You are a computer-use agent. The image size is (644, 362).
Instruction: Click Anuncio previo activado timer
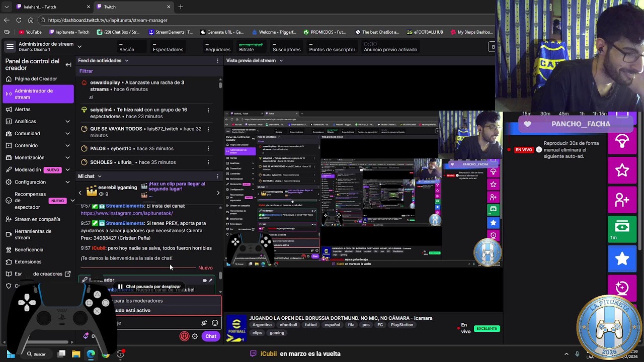[x=390, y=47]
